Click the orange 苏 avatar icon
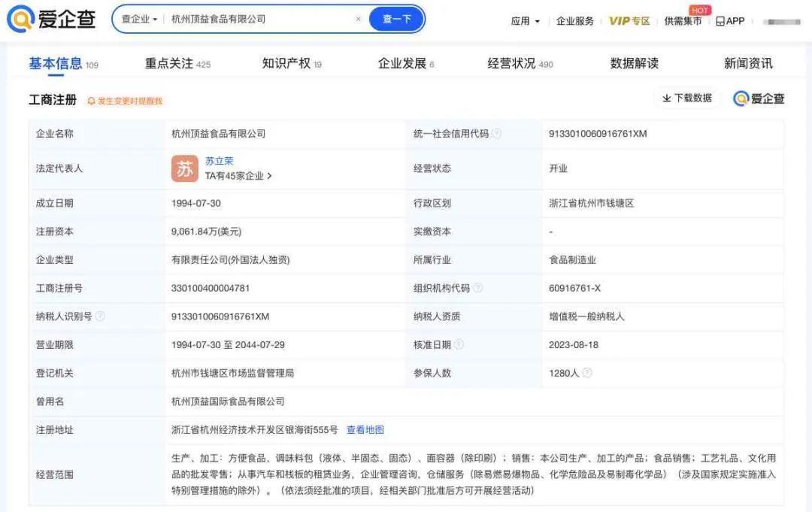Screen dimensions: 812x512 185,168
